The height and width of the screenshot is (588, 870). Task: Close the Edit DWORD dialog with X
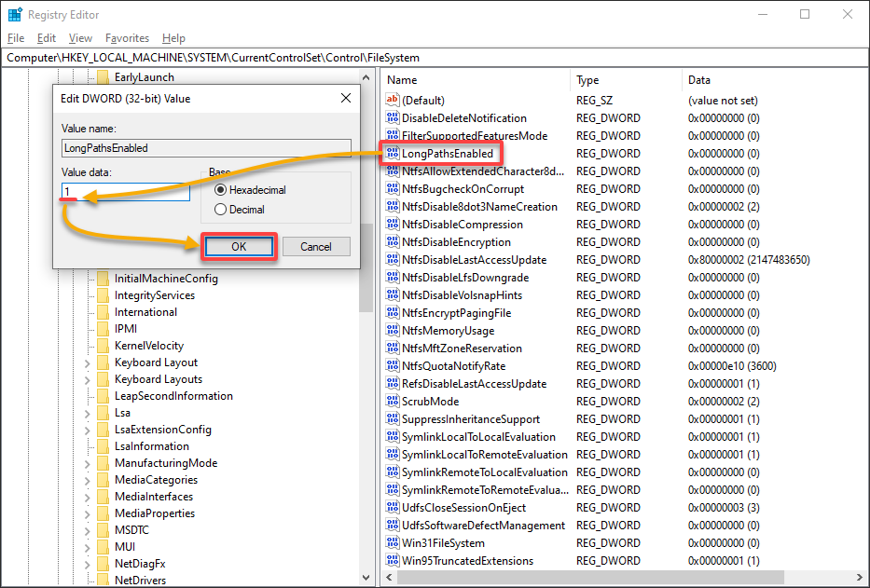346,98
